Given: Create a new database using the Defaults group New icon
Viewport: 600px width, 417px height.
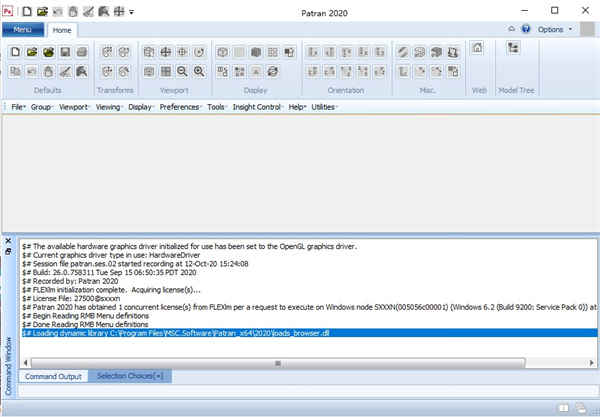Looking at the screenshot, I should [15, 52].
